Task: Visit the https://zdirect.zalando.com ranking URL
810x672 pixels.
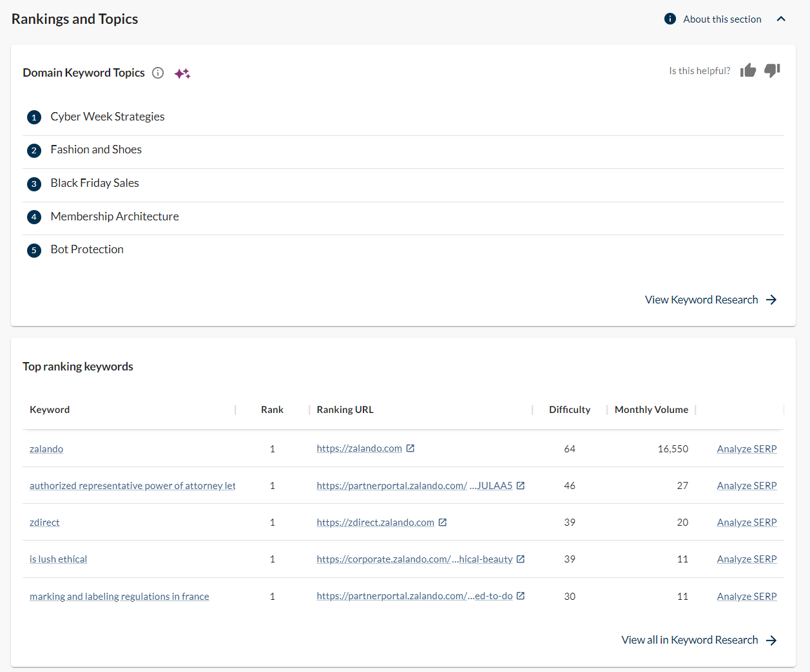Action: 375,523
